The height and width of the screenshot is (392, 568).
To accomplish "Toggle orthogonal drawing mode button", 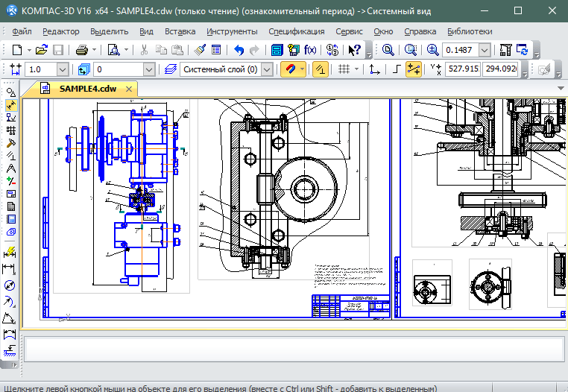I will [397, 69].
